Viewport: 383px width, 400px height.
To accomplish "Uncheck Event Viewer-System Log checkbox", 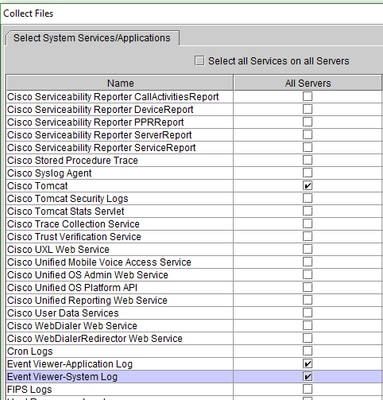I will point(308,377).
